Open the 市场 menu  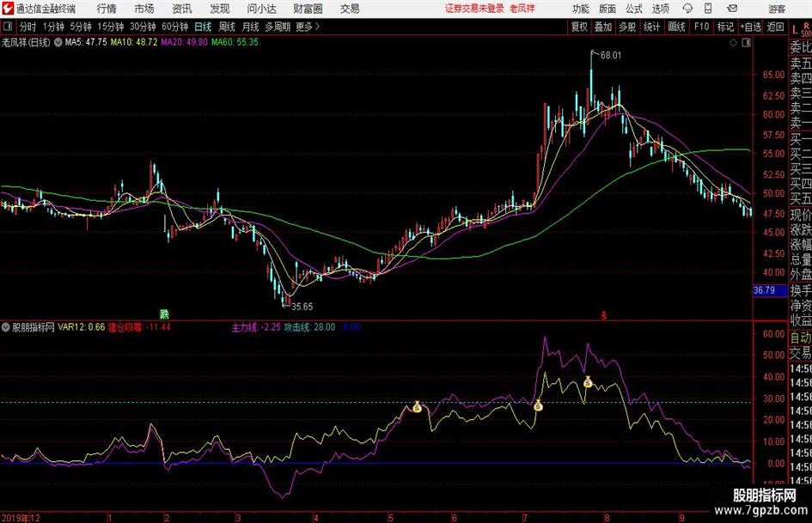point(144,9)
